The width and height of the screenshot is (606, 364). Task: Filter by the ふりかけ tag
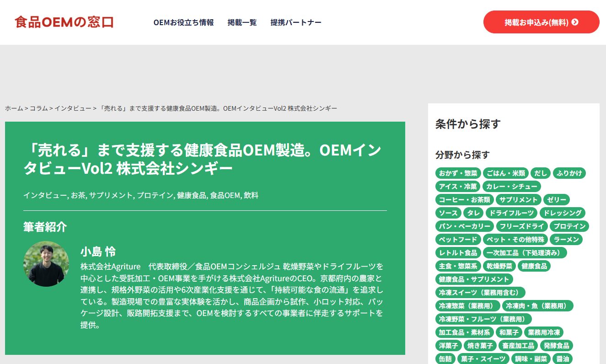tap(569, 173)
